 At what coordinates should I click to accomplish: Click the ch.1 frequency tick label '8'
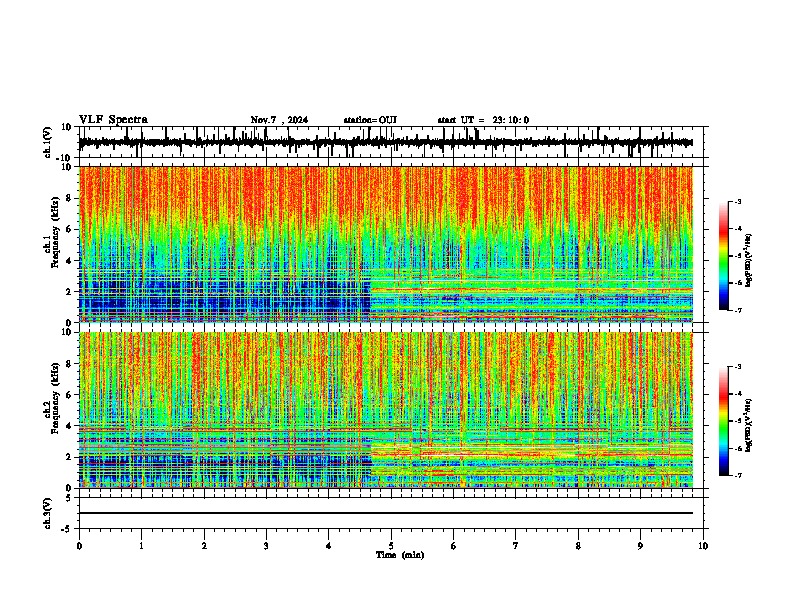(x=70, y=198)
